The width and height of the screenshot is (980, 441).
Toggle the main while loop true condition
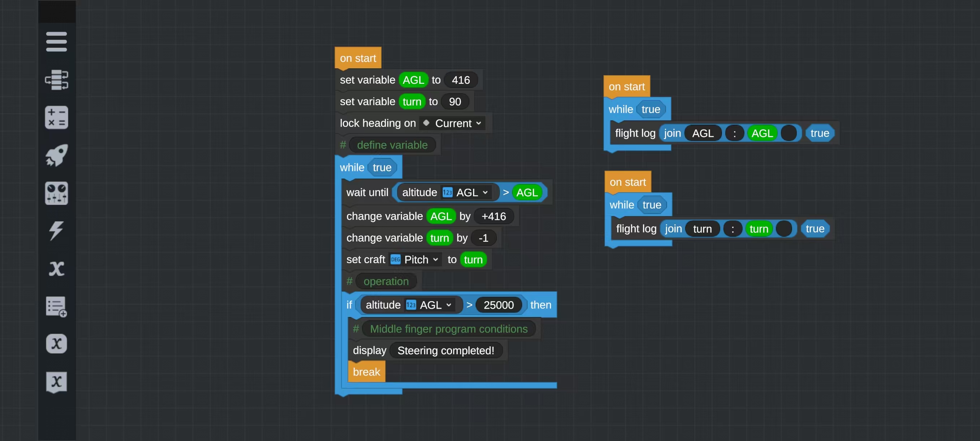pyautogui.click(x=382, y=167)
